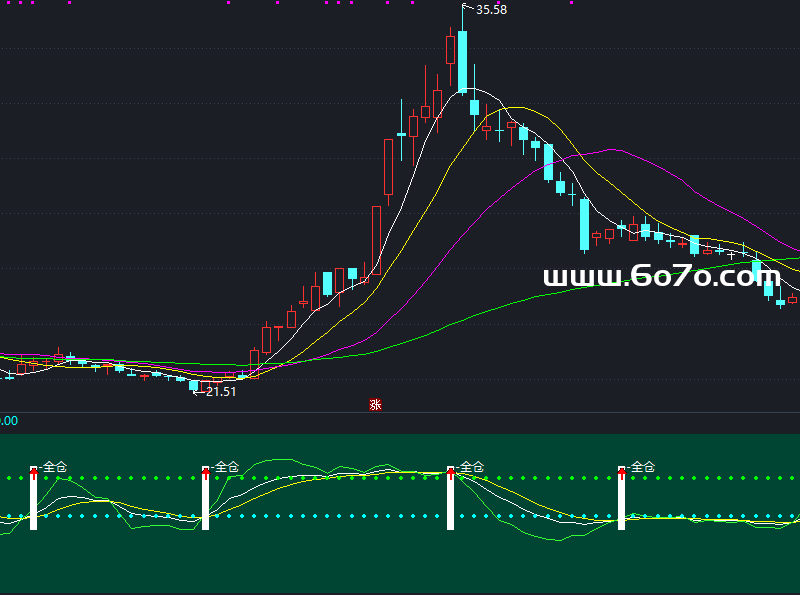The image size is (800, 595).
Task: Select the cyan .00 value label on the left edge
Action: point(9,422)
